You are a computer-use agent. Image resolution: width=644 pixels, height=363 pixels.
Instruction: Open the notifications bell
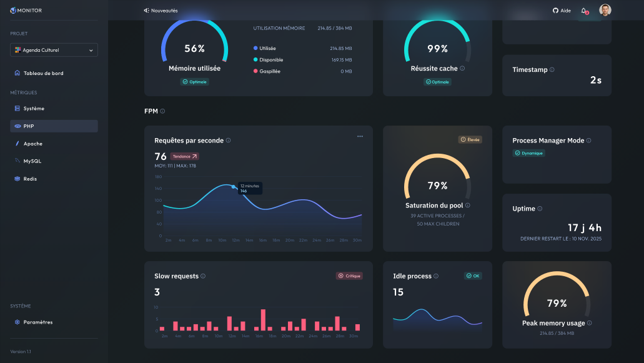tap(583, 10)
